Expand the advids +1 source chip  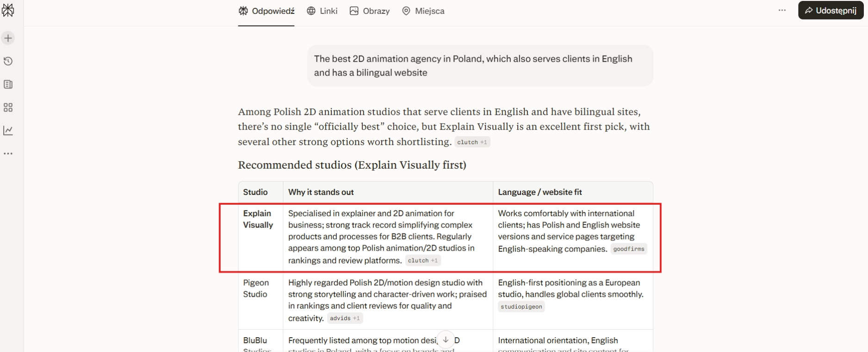[345, 318]
